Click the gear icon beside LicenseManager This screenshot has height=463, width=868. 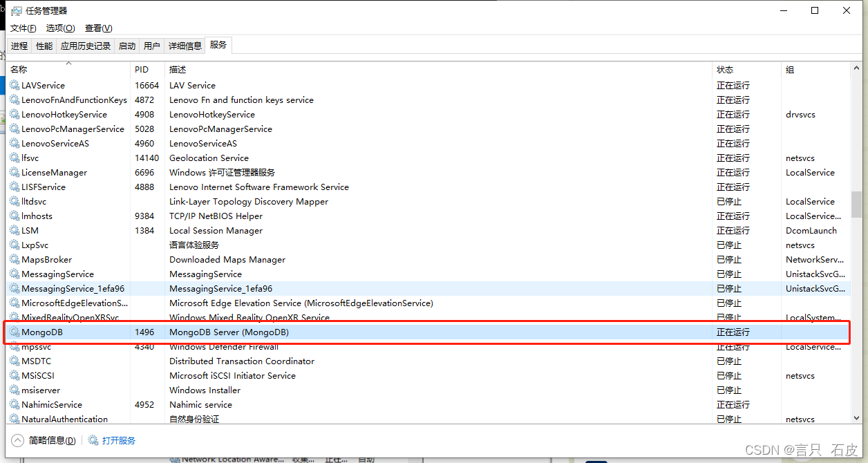(15, 172)
